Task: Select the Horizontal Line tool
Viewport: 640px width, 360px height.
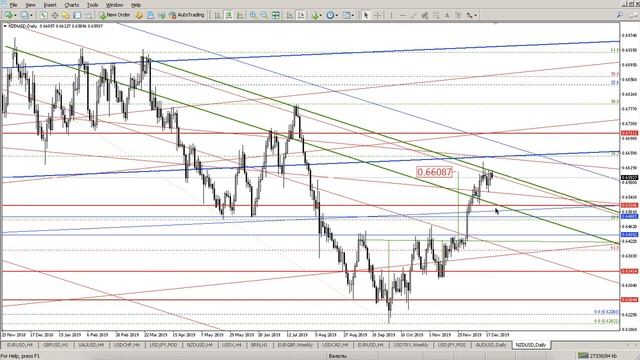Action: 402,15
